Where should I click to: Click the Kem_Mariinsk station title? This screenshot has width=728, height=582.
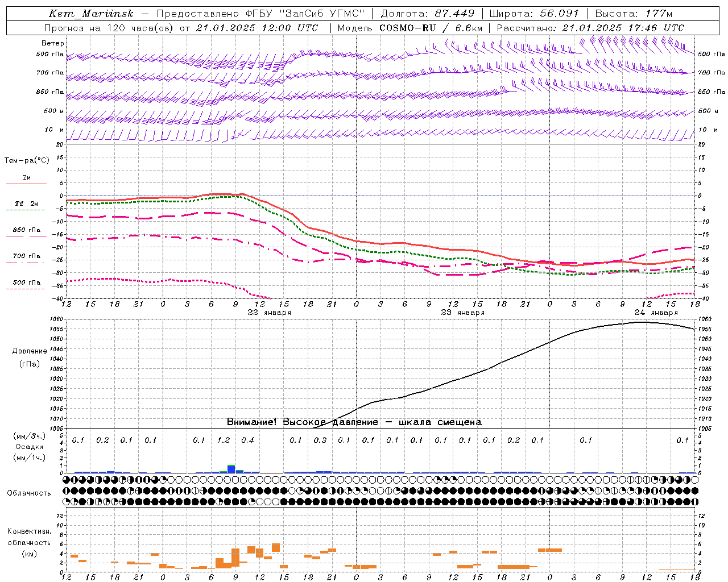pos(91,14)
